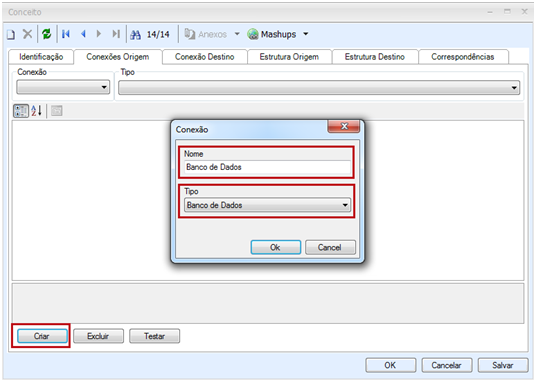Expand the Conexão combo box
Viewport: 536px width, 382px height.
coord(104,87)
